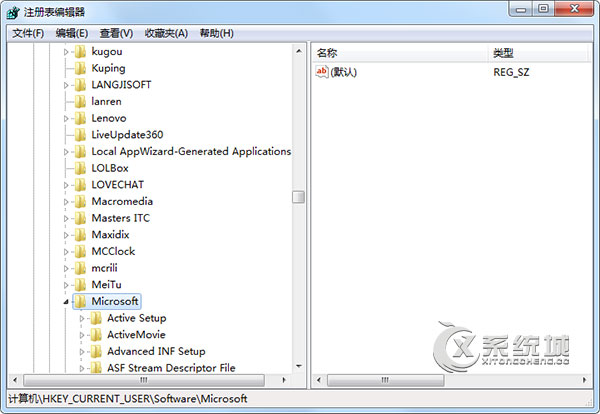600x414 pixels.
Task: Click the LiveUpdate360 folder icon
Action: (x=80, y=135)
